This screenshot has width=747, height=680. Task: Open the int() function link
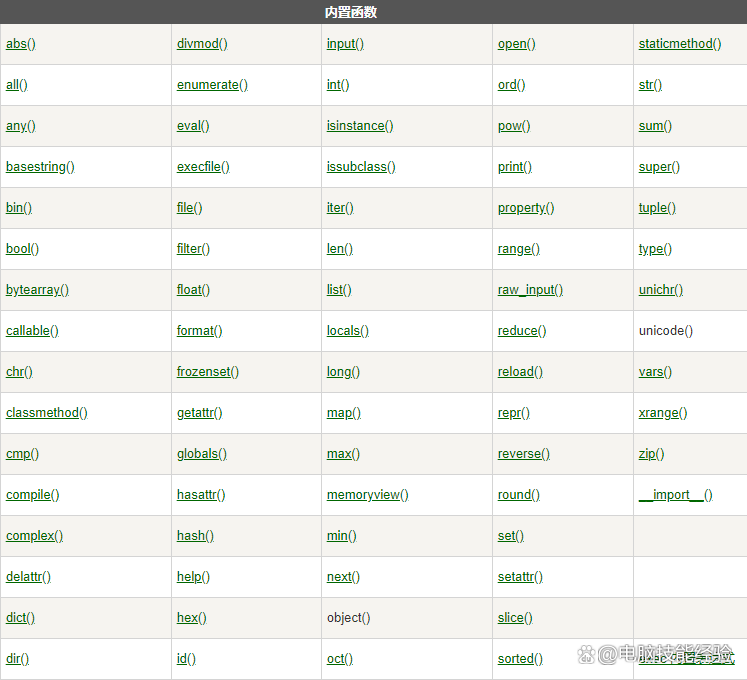pos(338,85)
